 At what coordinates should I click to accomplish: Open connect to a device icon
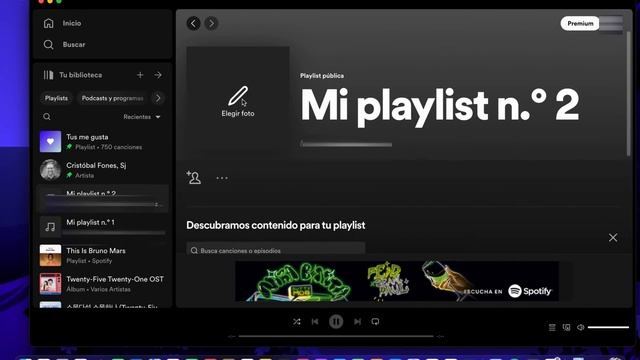point(567,327)
